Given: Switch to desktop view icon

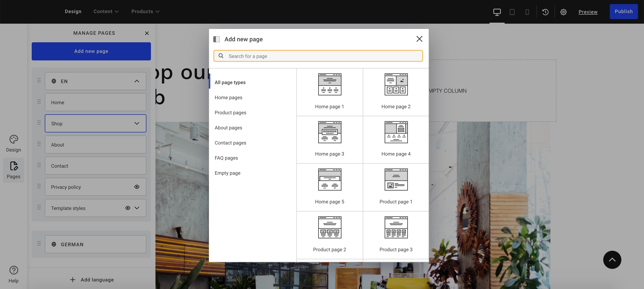Looking at the screenshot, I should (x=497, y=12).
